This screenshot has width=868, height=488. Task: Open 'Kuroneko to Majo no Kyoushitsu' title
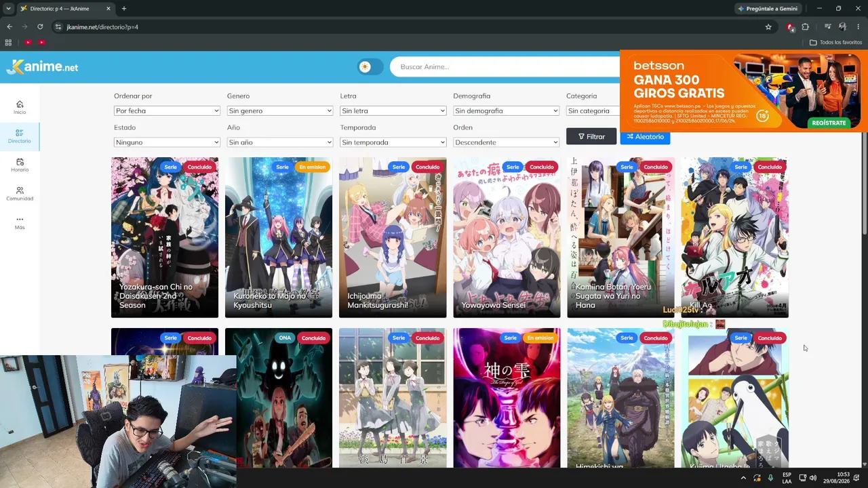[x=271, y=300]
